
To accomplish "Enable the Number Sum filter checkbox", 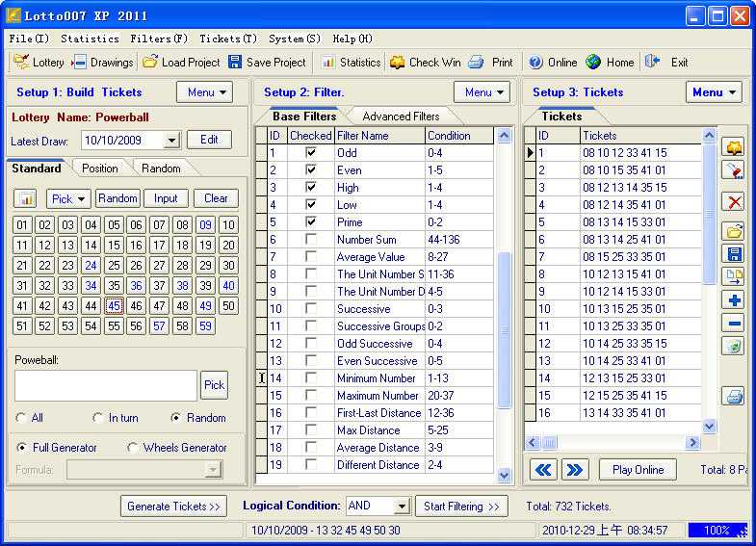I will (x=310, y=240).
